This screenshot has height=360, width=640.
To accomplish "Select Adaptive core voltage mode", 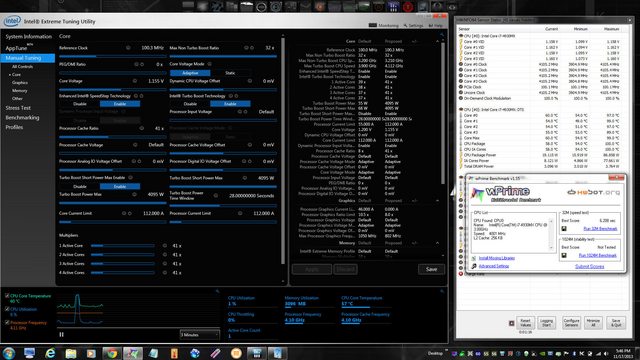I will 190,73.
